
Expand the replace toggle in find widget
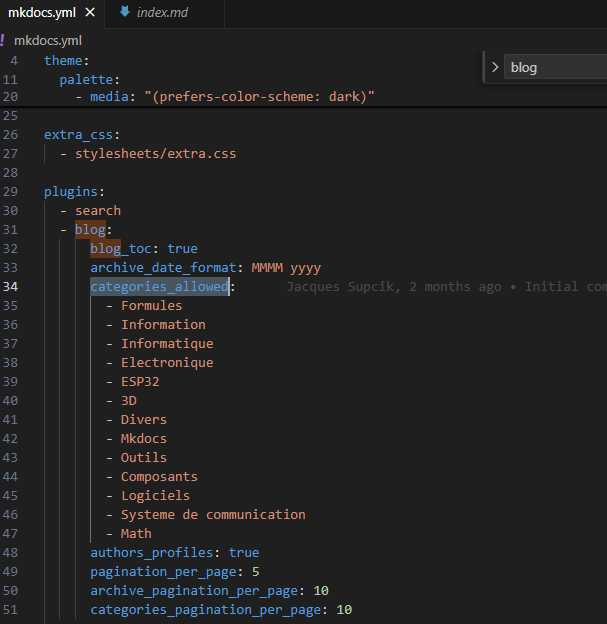click(495, 67)
